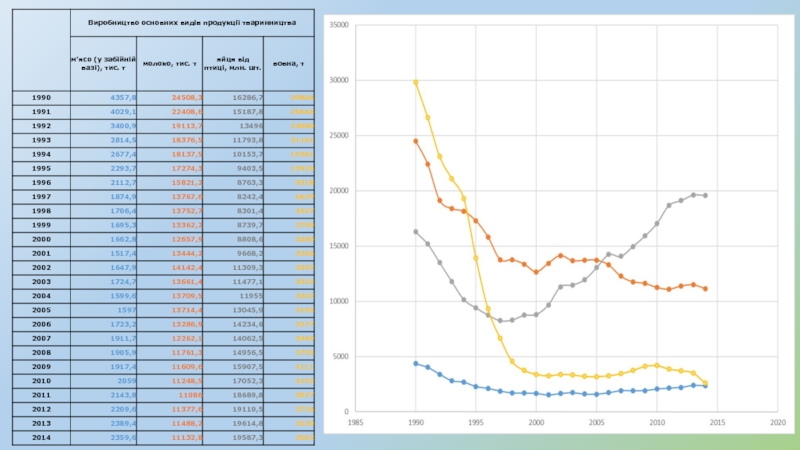This screenshot has width=800, height=450.
Task: Click the blue series point at 1990
Action: point(416,364)
